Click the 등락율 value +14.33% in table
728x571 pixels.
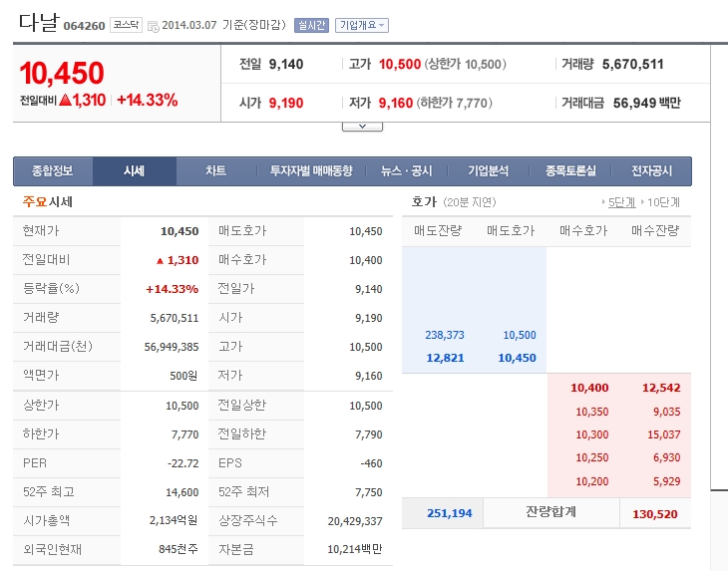[x=172, y=289]
